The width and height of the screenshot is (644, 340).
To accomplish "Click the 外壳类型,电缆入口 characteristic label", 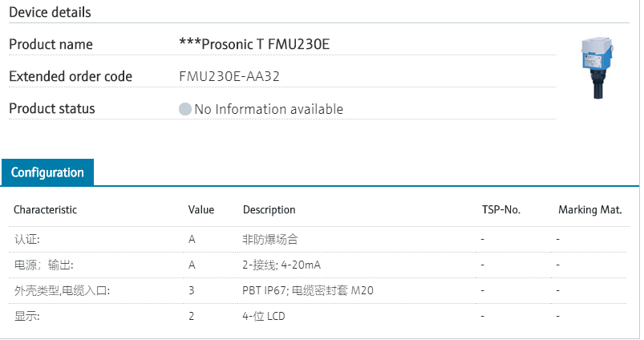I will [x=62, y=290].
